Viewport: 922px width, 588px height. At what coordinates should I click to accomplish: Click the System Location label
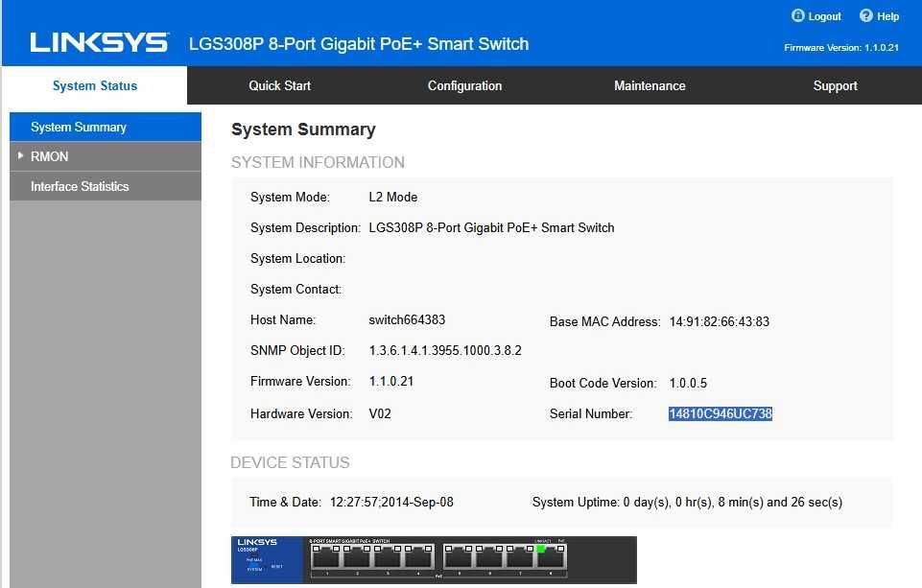[x=297, y=259]
